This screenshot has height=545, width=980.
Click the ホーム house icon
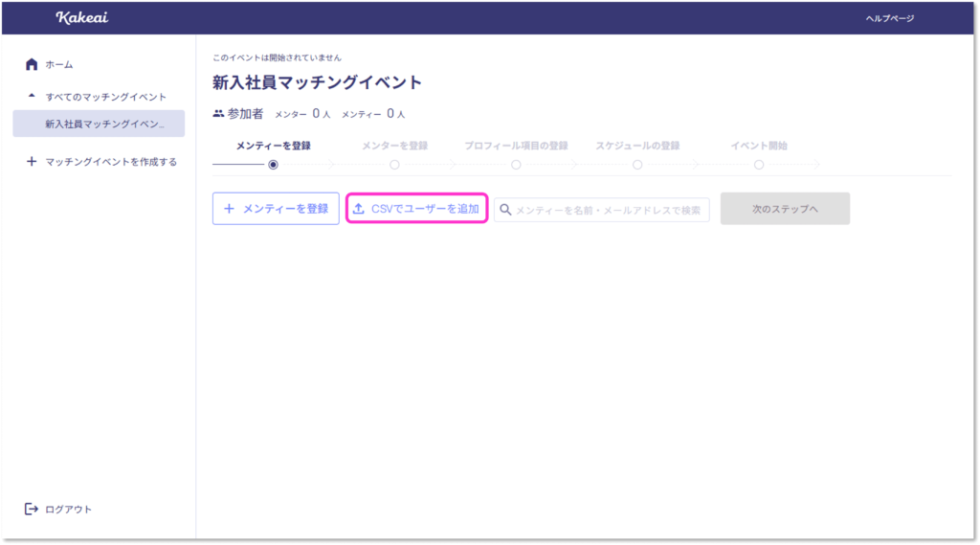pos(32,64)
